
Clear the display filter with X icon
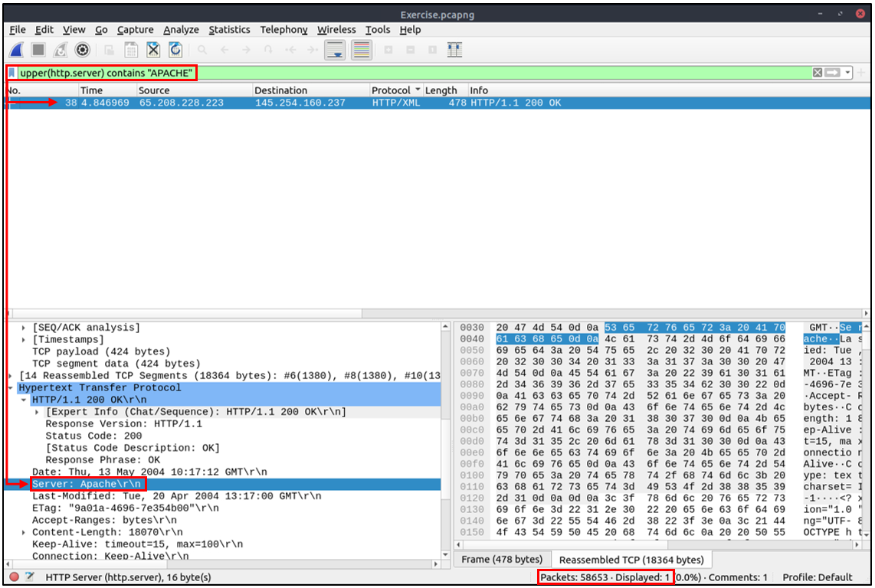[x=818, y=73]
